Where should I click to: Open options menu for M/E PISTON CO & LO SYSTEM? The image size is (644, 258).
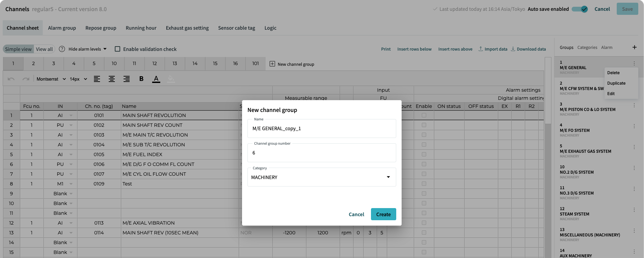pos(634,105)
